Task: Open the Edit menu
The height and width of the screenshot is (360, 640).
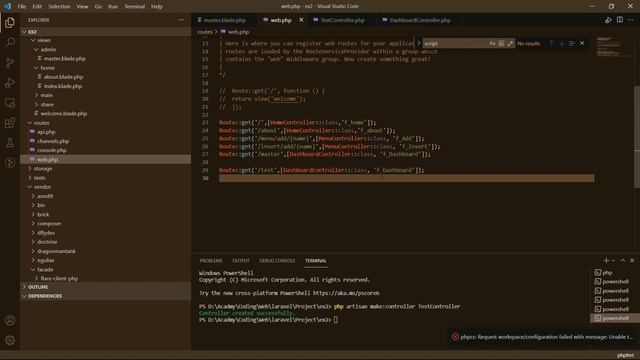Action: point(37,7)
